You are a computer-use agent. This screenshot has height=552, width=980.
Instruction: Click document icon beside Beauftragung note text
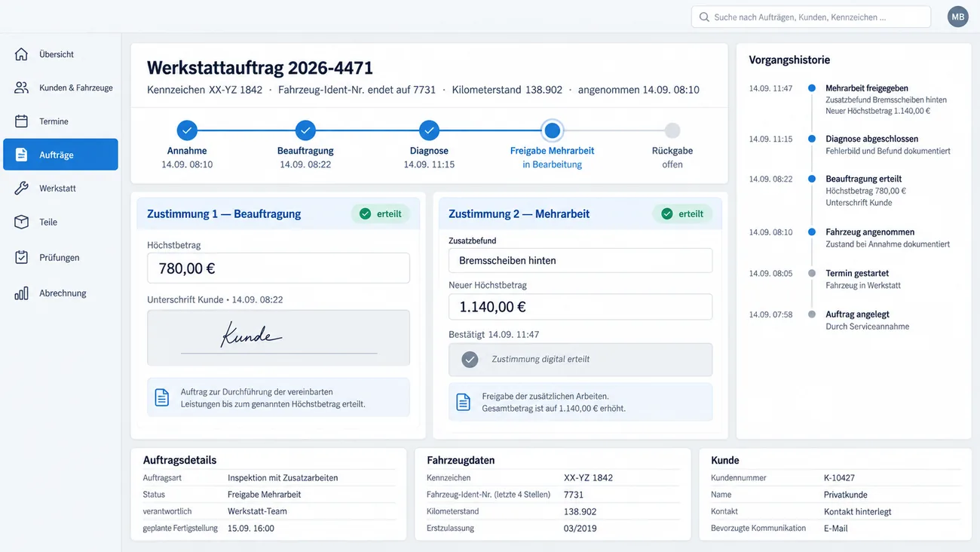pos(162,397)
